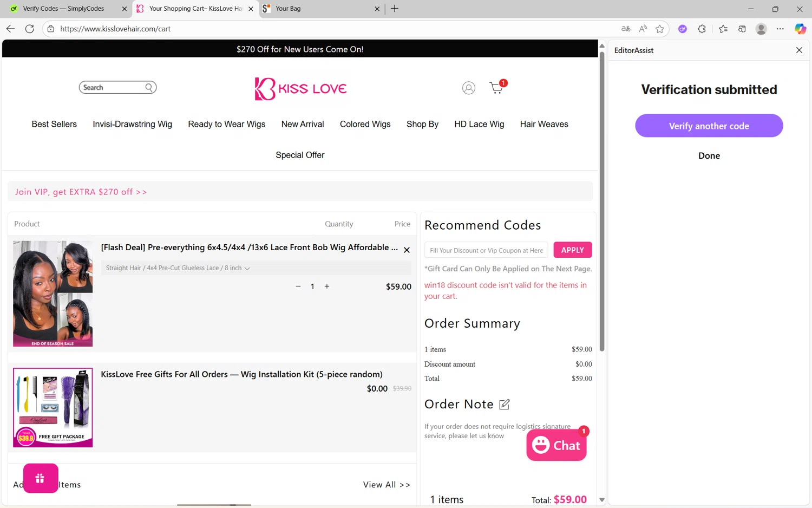Click the translate page icon
This screenshot has width=812, height=508.
(x=626, y=29)
